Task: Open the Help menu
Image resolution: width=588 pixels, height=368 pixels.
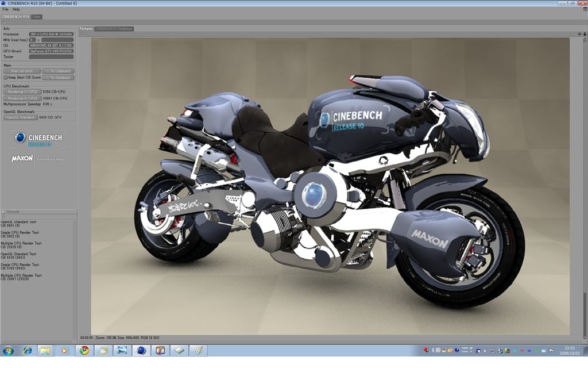Action: (x=16, y=9)
